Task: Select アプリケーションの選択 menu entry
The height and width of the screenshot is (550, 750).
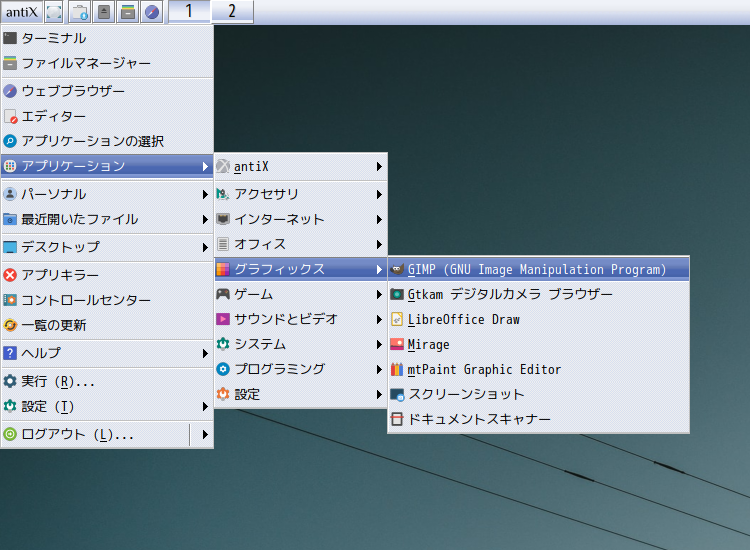Action: pos(107,141)
